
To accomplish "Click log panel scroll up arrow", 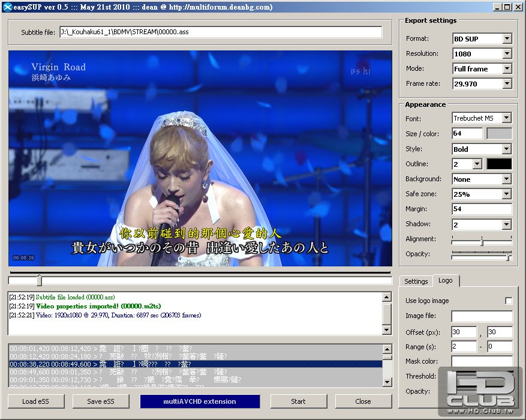I will click(387, 297).
